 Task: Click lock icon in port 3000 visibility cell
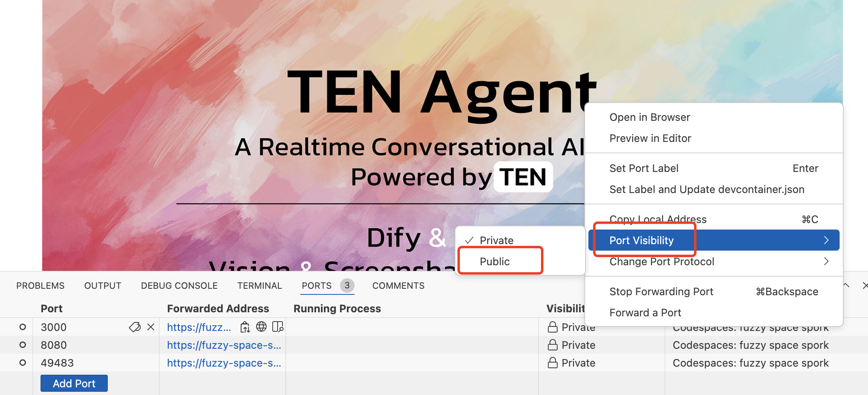pyautogui.click(x=553, y=327)
